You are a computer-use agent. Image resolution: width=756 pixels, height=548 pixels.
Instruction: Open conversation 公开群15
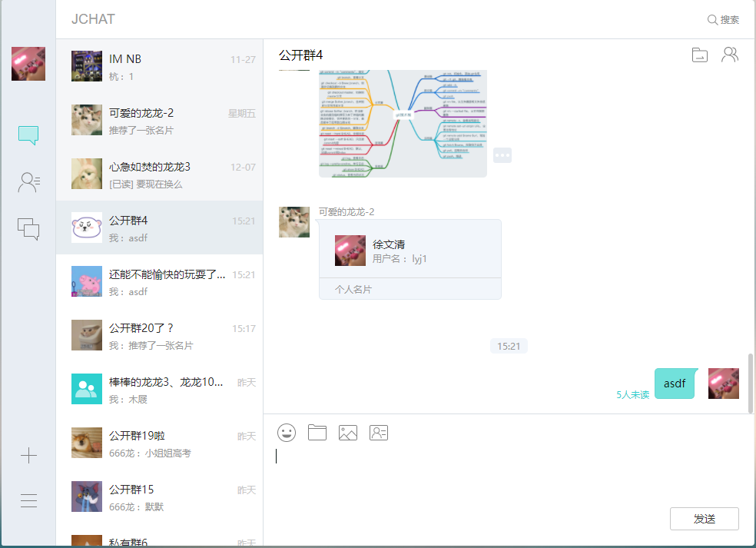coord(160,497)
